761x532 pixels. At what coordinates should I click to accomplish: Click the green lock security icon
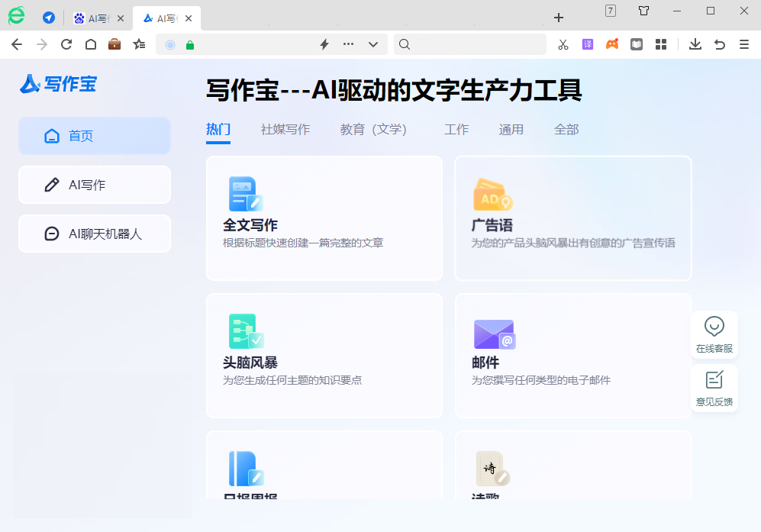click(190, 45)
